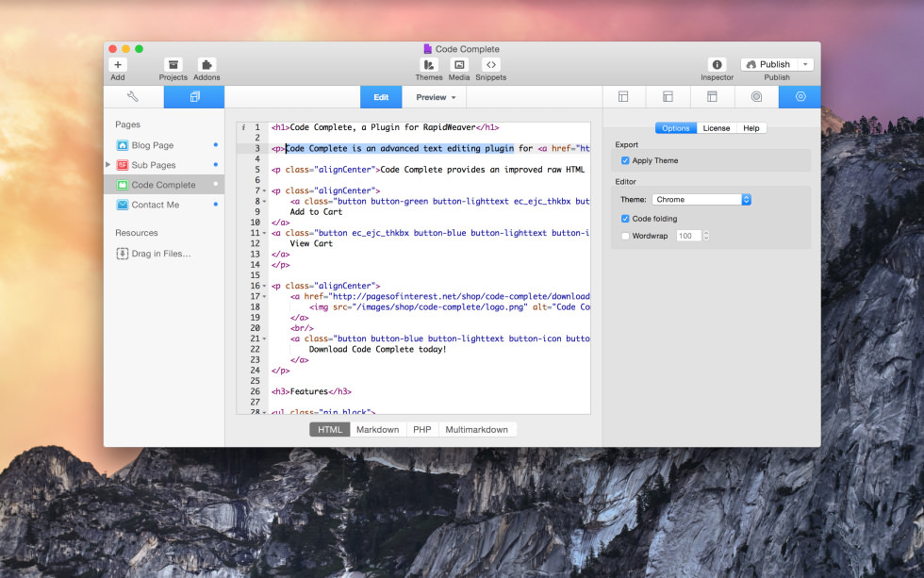The image size is (924, 578).
Task: Click the Contact Me envelope icon
Action: 123,205
